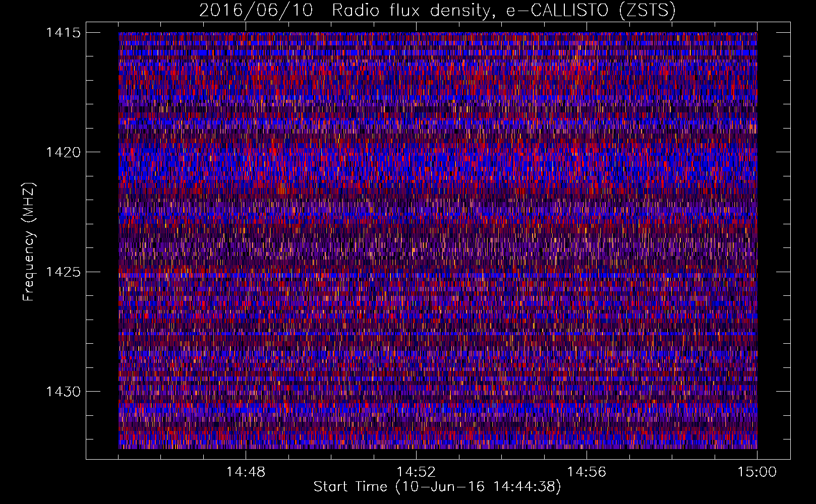Click the 1415 frequency tick label
Screen dimensions: 816x504
click(63, 33)
